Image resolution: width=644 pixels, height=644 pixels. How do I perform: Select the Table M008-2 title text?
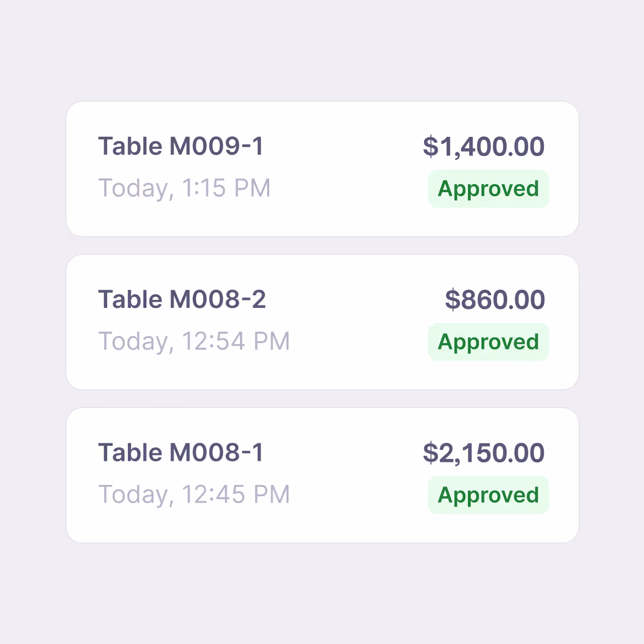pos(182,299)
